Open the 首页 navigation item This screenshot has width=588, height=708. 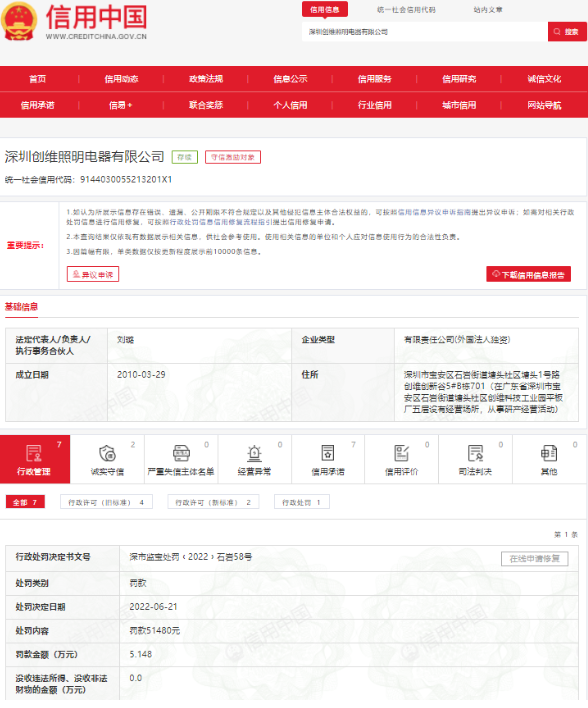click(37, 79)
